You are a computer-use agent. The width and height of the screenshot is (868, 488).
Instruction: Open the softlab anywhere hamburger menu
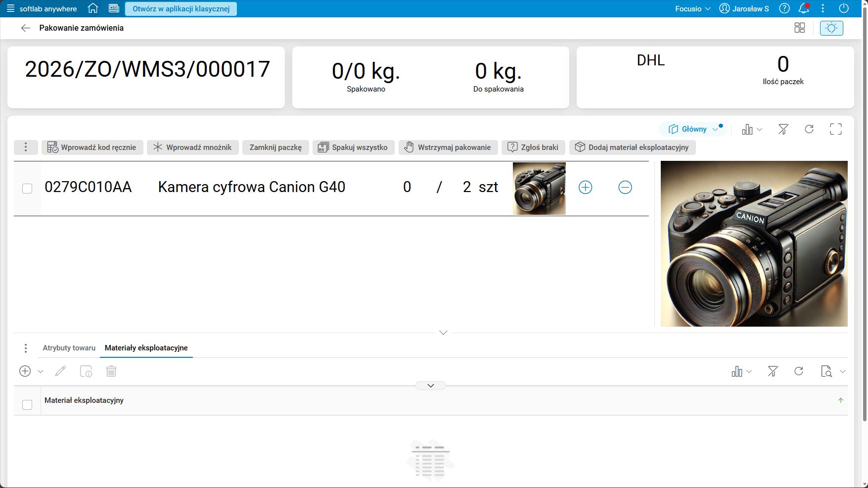[x=10, y=8]
